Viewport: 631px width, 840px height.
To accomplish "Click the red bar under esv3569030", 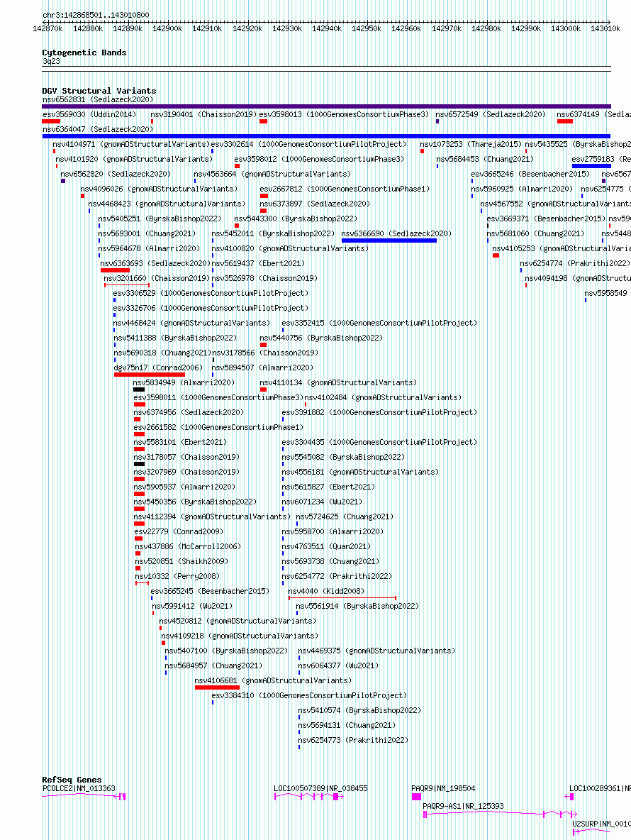I will point(51,121).
